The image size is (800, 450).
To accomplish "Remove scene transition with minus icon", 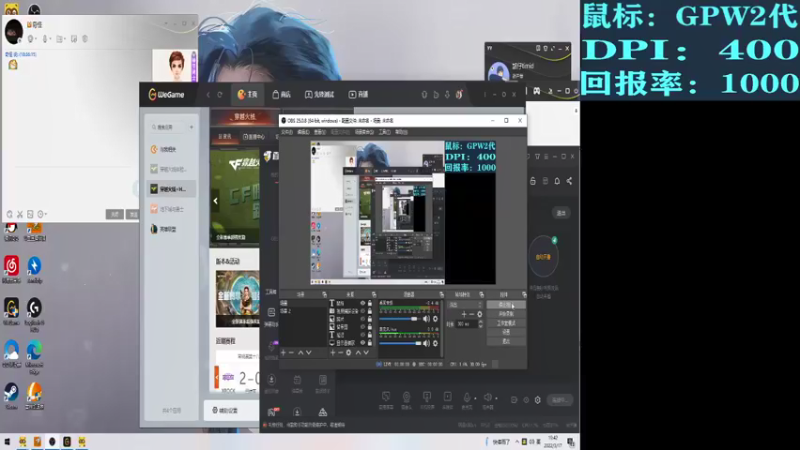I will pyautogui.click(x=471, y=314).
